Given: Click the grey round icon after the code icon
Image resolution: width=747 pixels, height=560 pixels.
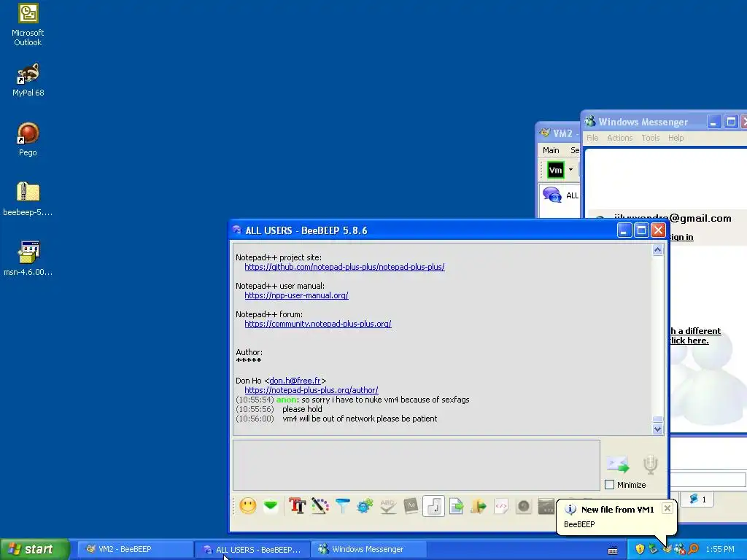Looking at the screenshot, I should pyautogui.click(x=524, y=506).
